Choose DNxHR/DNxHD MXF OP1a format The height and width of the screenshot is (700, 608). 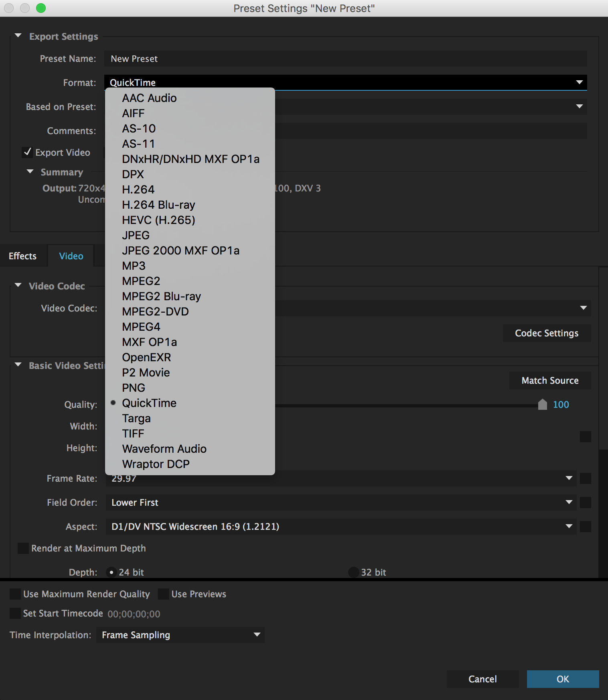click(x=191, y=159)
